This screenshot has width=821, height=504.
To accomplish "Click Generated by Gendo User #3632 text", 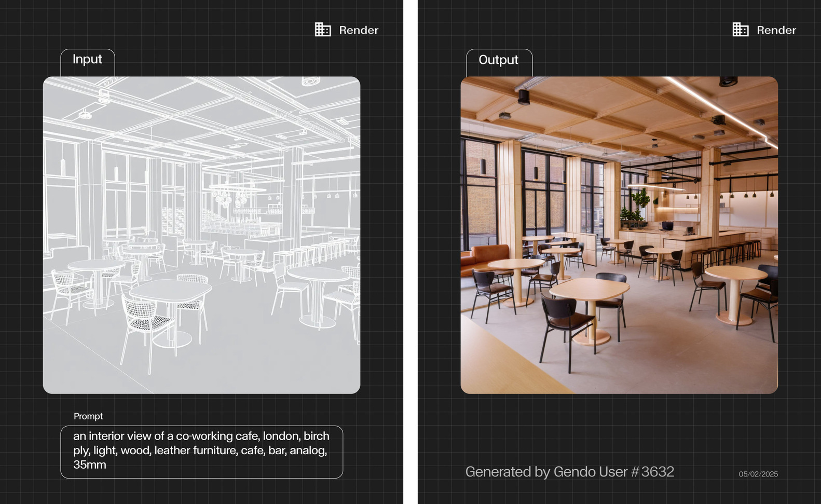I will click(x=570, y=472).
